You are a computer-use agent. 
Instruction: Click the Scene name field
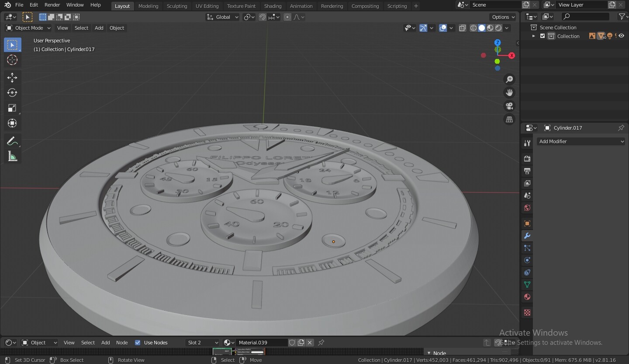[x=495, y=5]
